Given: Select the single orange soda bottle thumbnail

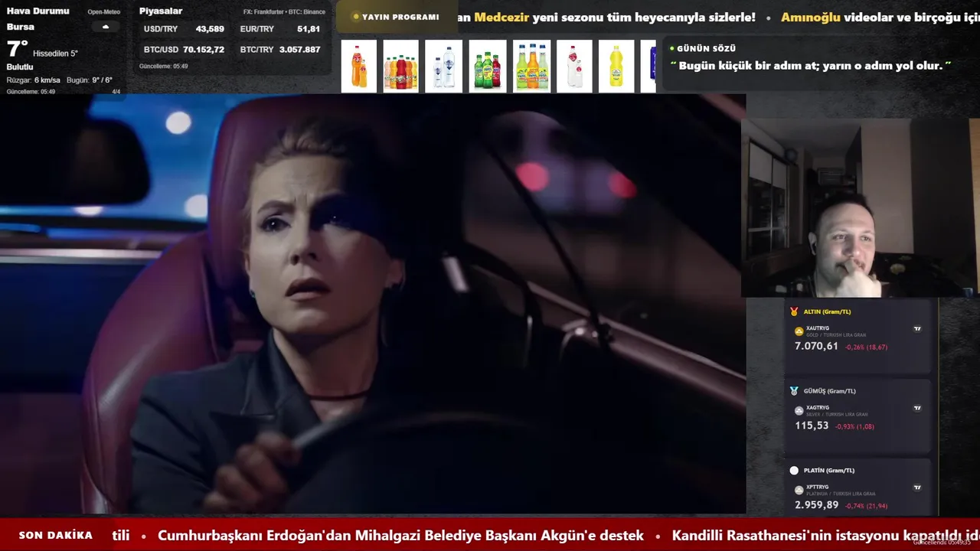Looking at the screenshot, I should pos(358,67).
